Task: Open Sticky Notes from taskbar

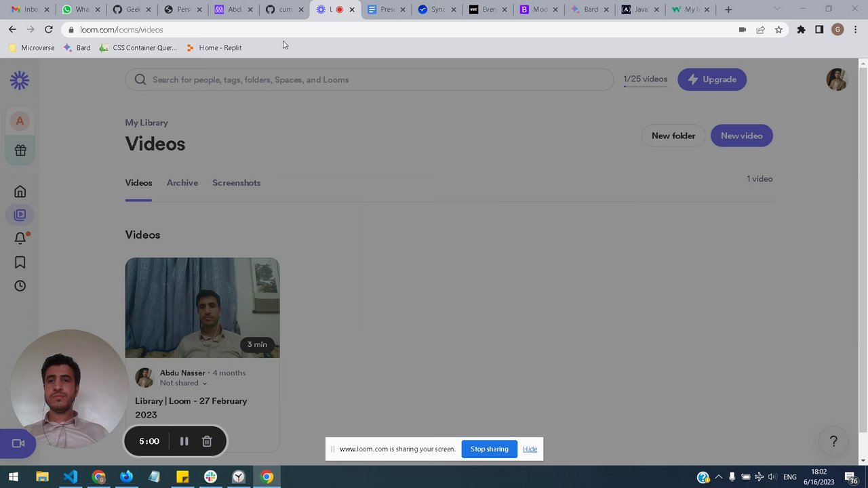Action: click(182, 477)
